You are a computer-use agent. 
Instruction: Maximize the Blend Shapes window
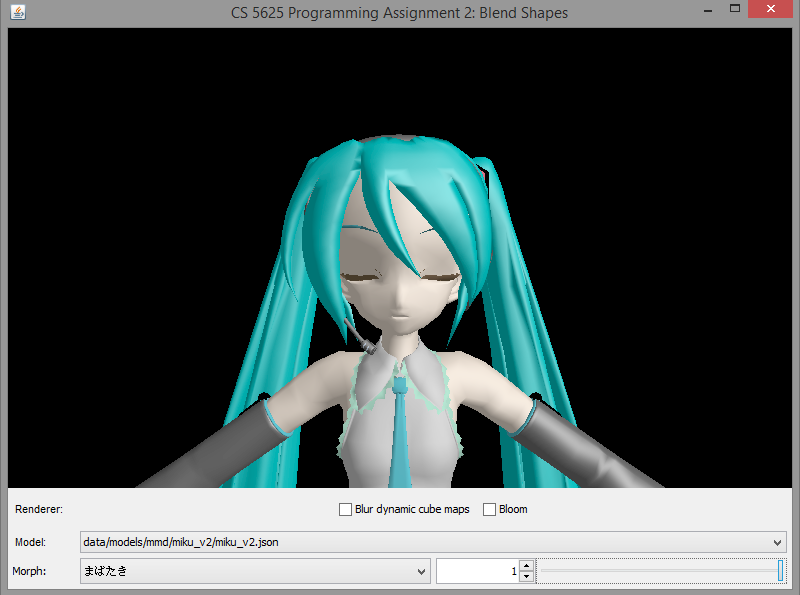pyautogui.click(x=735, y=10)
